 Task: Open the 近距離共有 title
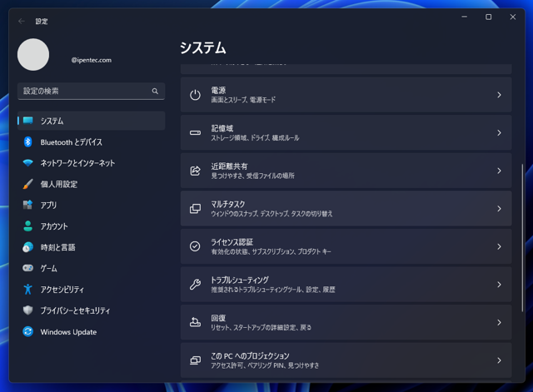tap(229, 166)
